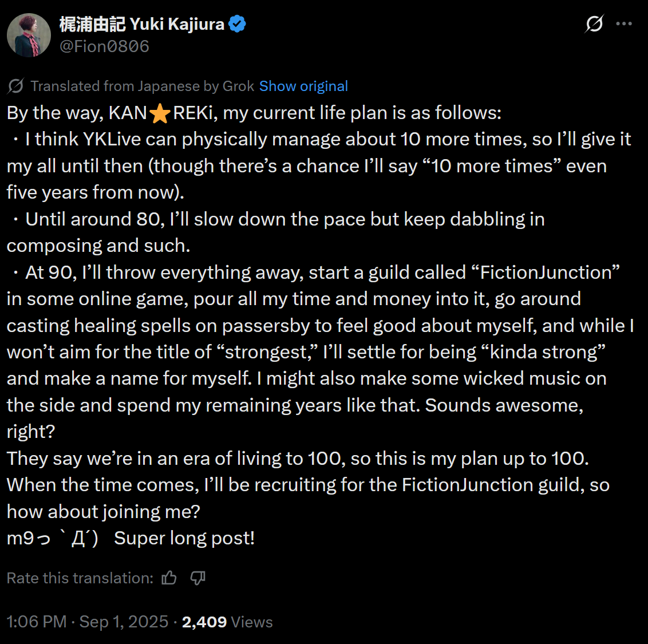Show original Japanese post text
This screenshot has height=644, width=648.
tap(303, 86)
